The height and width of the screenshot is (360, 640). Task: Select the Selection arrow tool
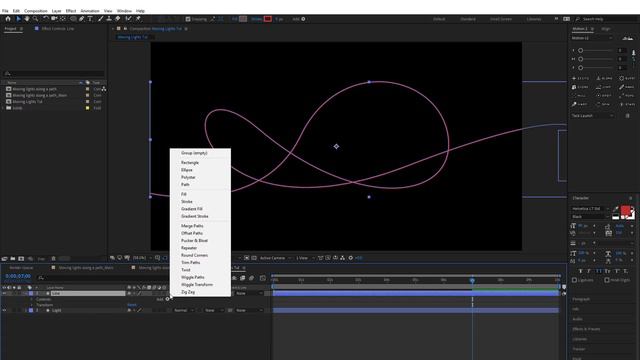point(18,19)
